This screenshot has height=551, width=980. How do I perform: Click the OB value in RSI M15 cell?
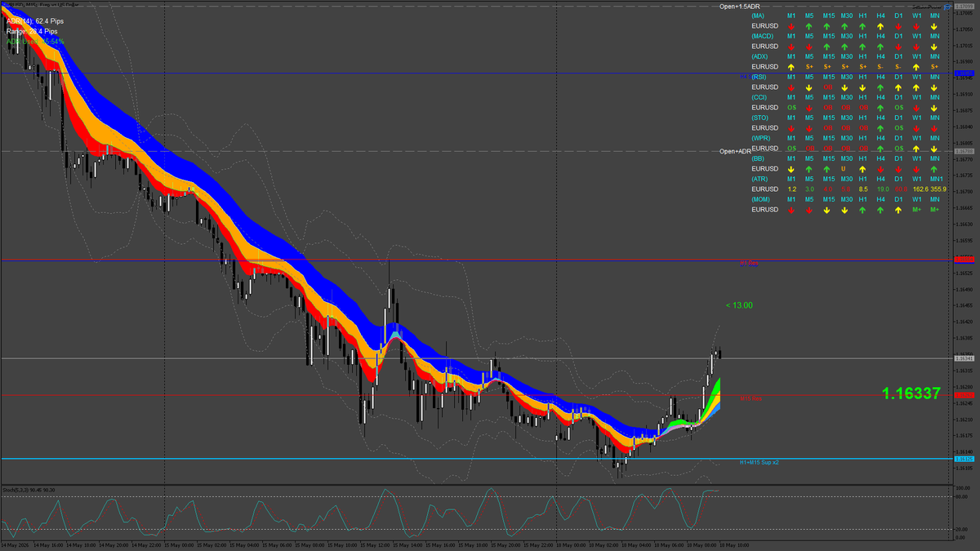828,87
